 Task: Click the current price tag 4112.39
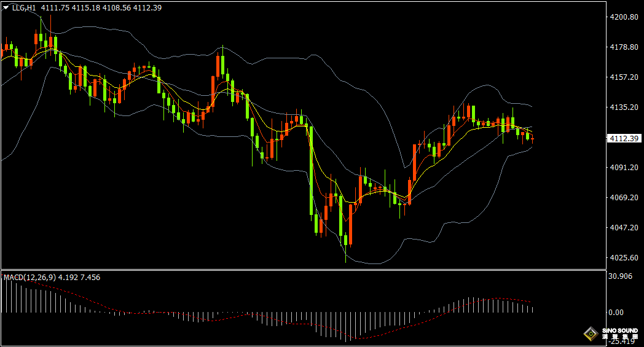624,138
